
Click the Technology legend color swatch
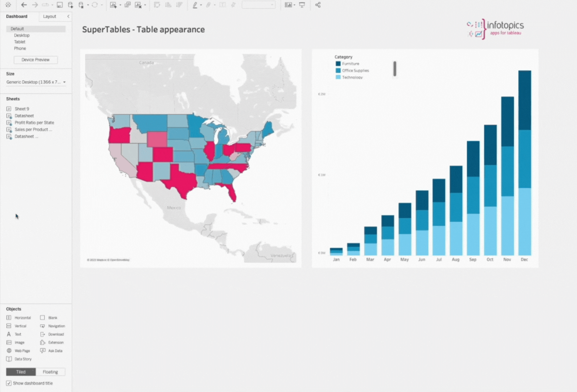(338, 77)
